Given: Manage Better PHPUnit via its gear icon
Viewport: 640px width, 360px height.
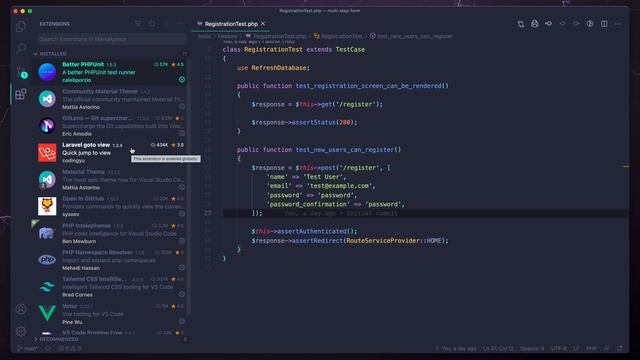Looking at the screenshot, I should click(x=182, y=80).
